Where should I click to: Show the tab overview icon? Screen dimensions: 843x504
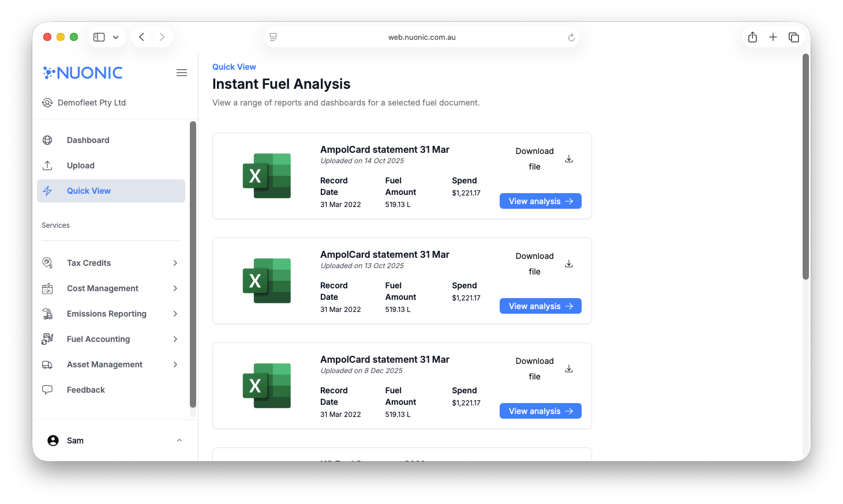[794, 37]
